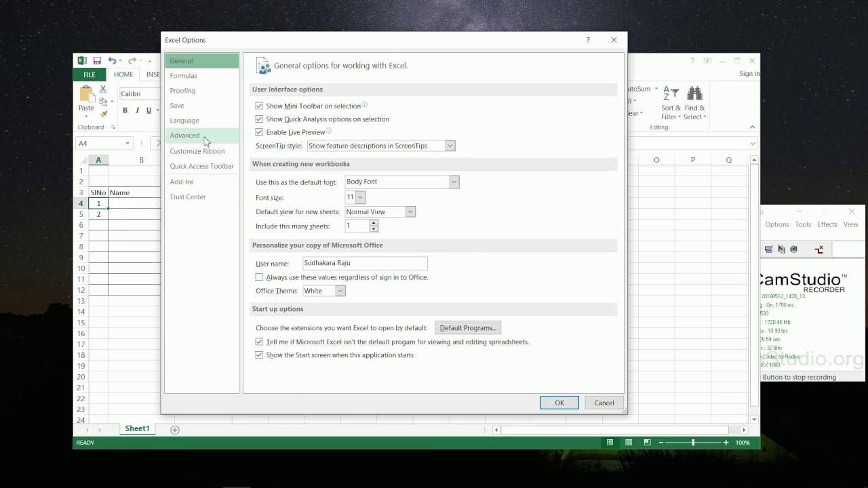The width and height of the screenshot is (868, 488).
Task: Check Always use these values regardless of sign in
Action: 259,277
